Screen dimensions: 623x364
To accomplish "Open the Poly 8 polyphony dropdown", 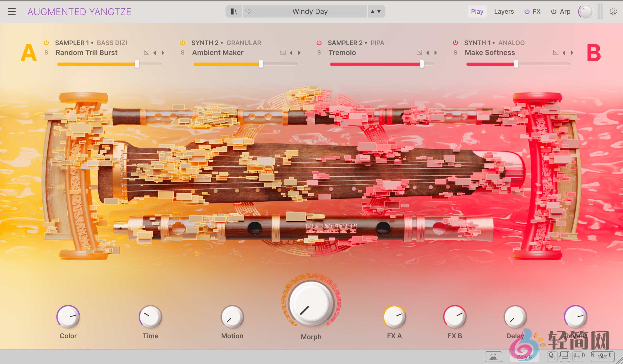I will click(x=524, y=357).
